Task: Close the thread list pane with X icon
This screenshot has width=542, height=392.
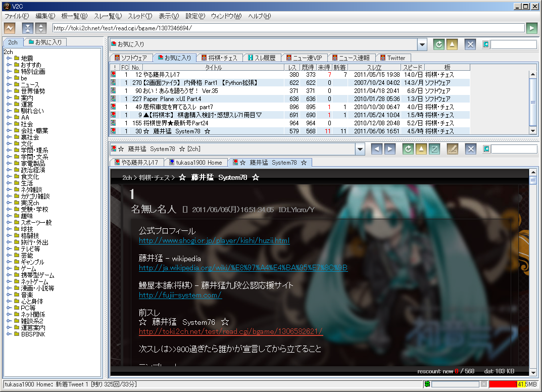Action: coord(470,44)
